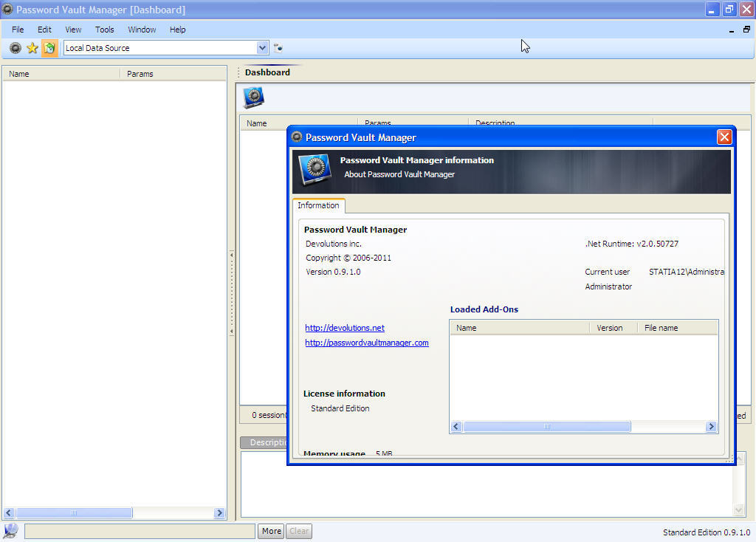Click the More button
756x542 pixels.
272,531
